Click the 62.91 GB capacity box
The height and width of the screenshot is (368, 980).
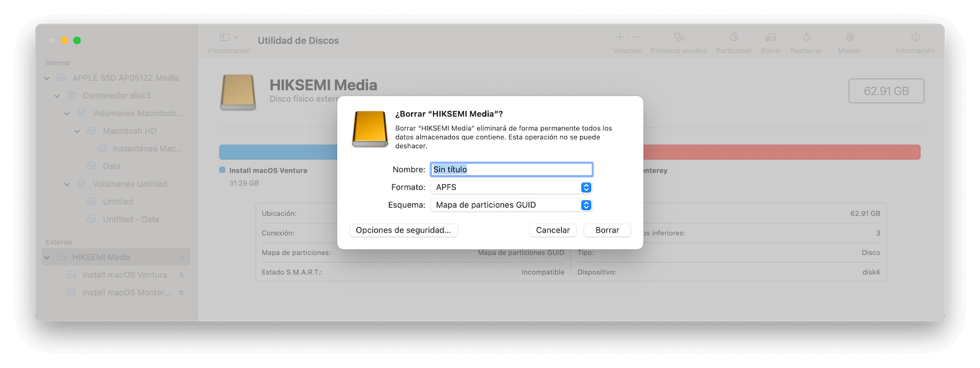click(886, 91)
